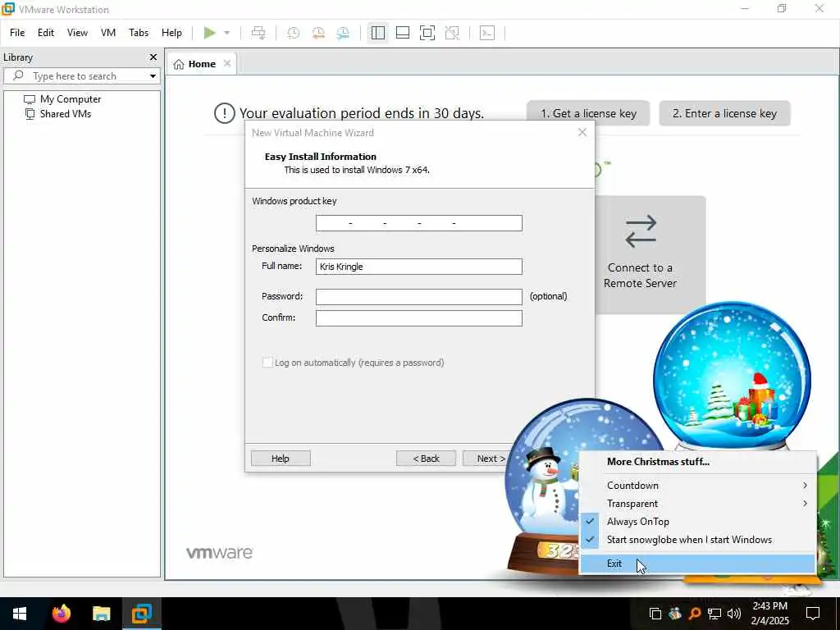Click the Unity mode toolbar icon

tap(452, 33)
